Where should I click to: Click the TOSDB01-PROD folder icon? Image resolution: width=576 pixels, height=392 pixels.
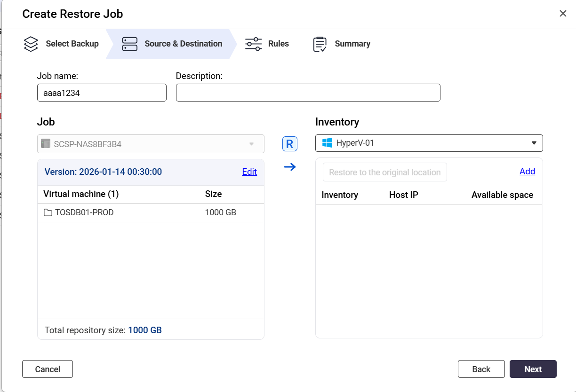48,212
